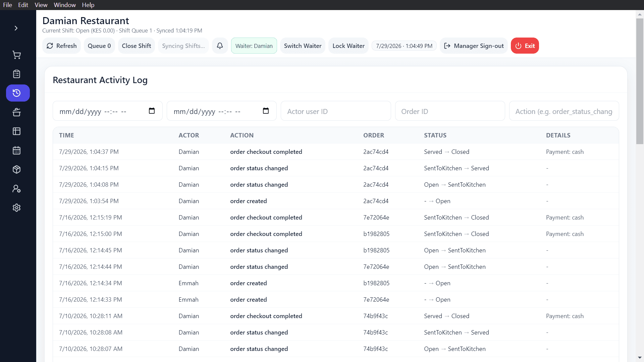Focus the Action filter input field
The image size is (644, 362).
coord(564,111)
